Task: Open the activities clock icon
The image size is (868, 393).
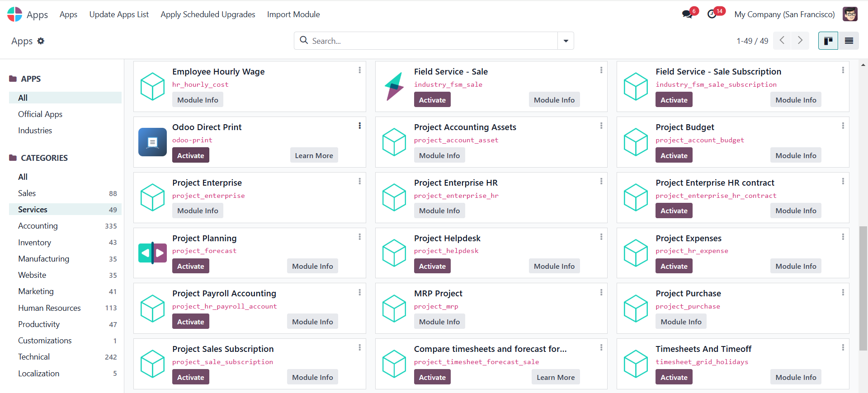Action: (712, 14)
